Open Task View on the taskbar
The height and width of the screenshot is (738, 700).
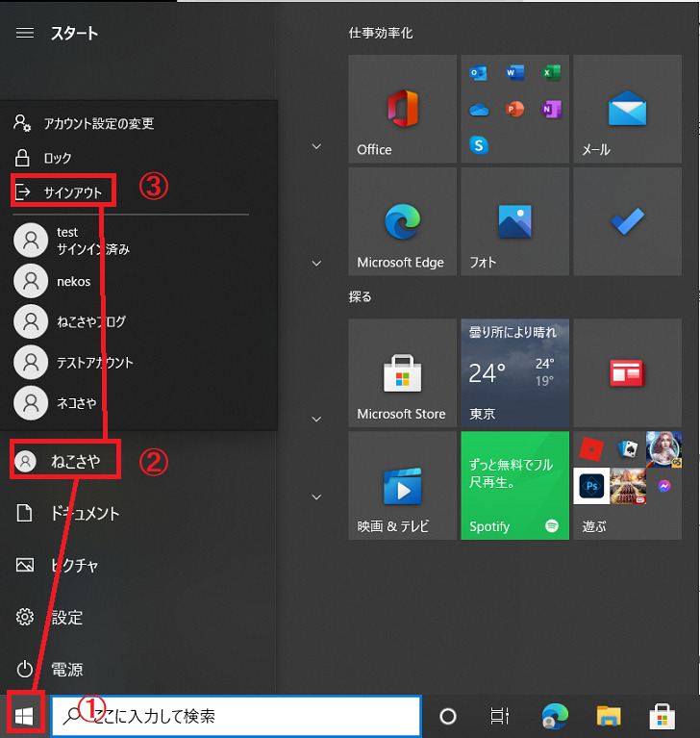[x=500, y=716]
